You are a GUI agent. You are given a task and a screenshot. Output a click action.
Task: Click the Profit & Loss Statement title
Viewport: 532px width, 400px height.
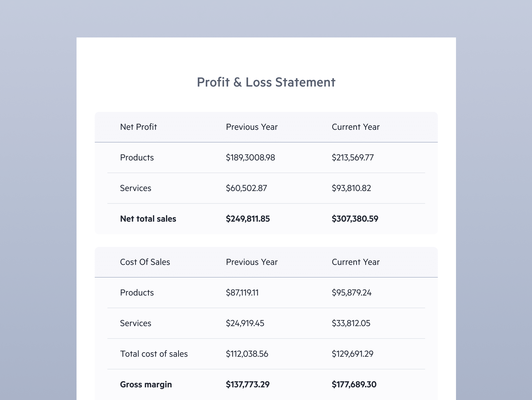[x=266, y=82]
